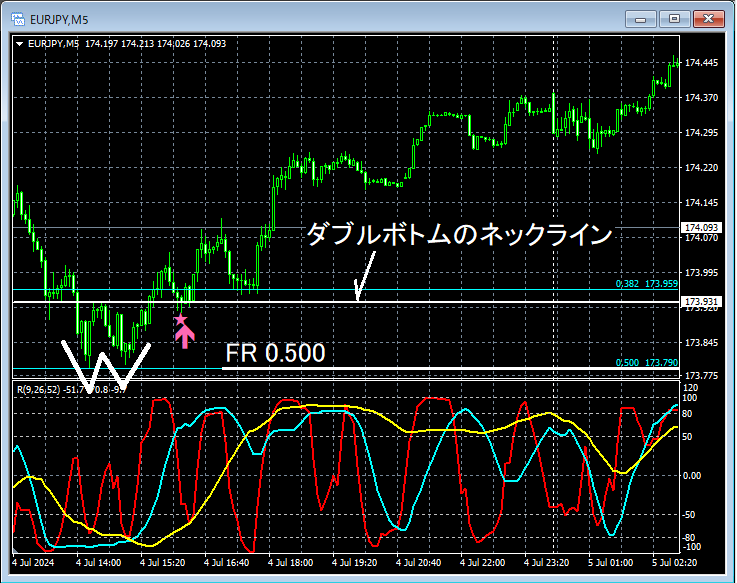Click the indicator scale value 0.00

(x=691, y=476)
